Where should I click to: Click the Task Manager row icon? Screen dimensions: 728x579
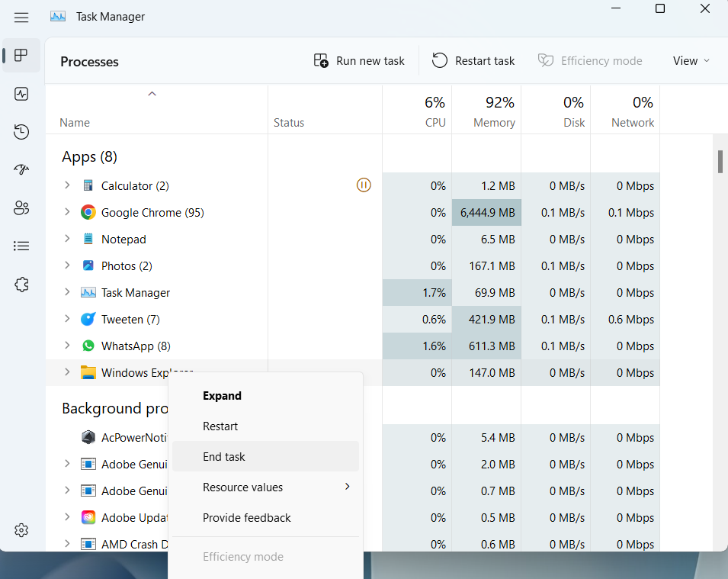coord(88,292)
